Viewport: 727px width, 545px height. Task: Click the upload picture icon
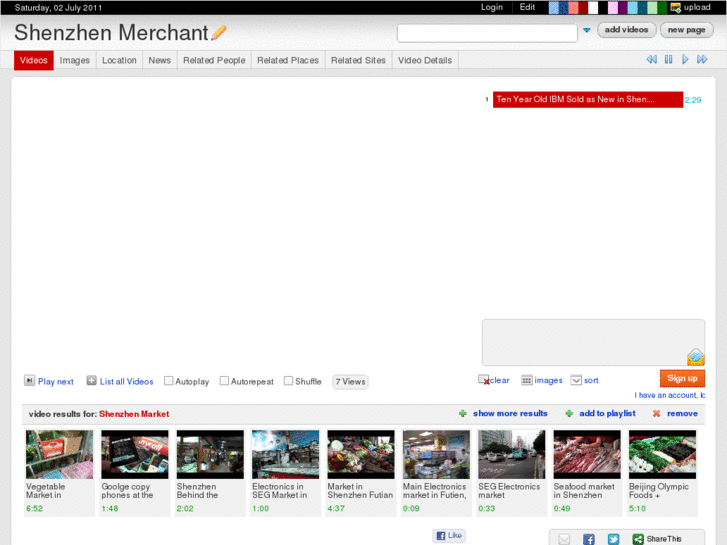[x=676, y=7]
